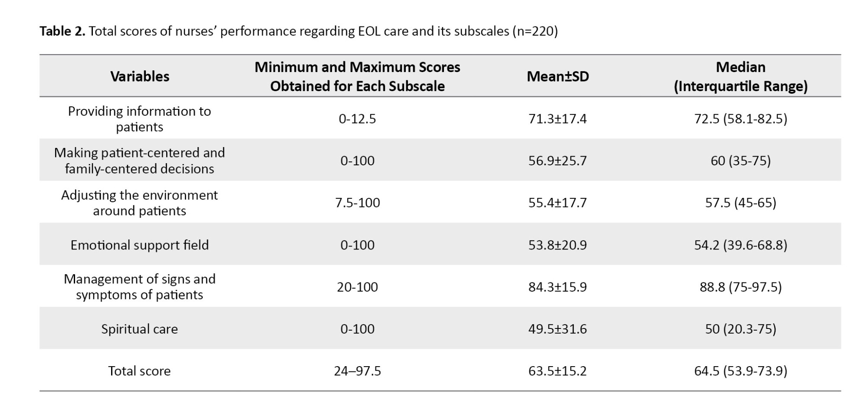868x420 pixels.
Task: Select the 7.5-100 score range cell
Action: coord(357,203)
